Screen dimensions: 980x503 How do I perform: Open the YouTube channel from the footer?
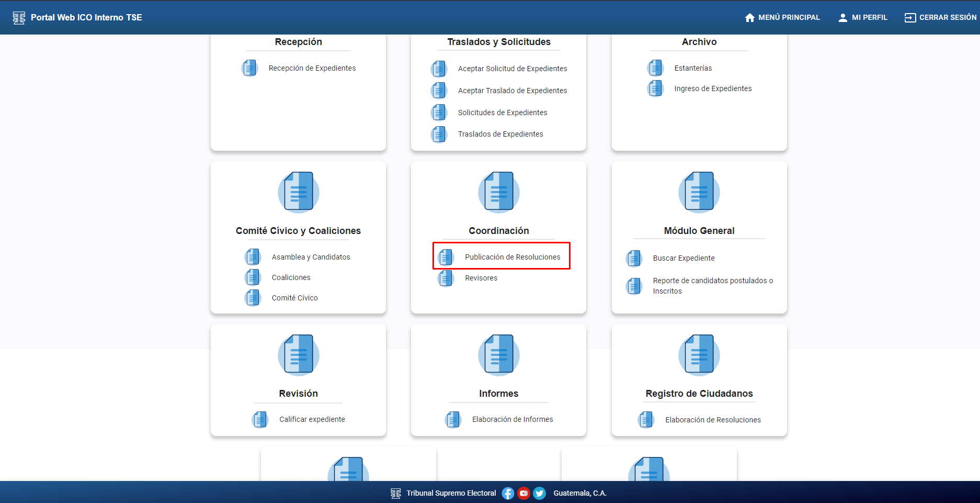point(523,493)
